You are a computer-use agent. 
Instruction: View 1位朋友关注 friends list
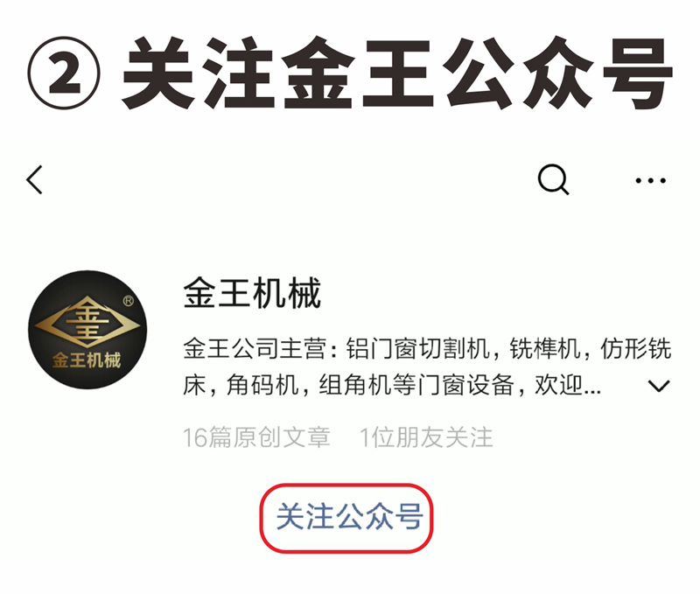[426, 437]
